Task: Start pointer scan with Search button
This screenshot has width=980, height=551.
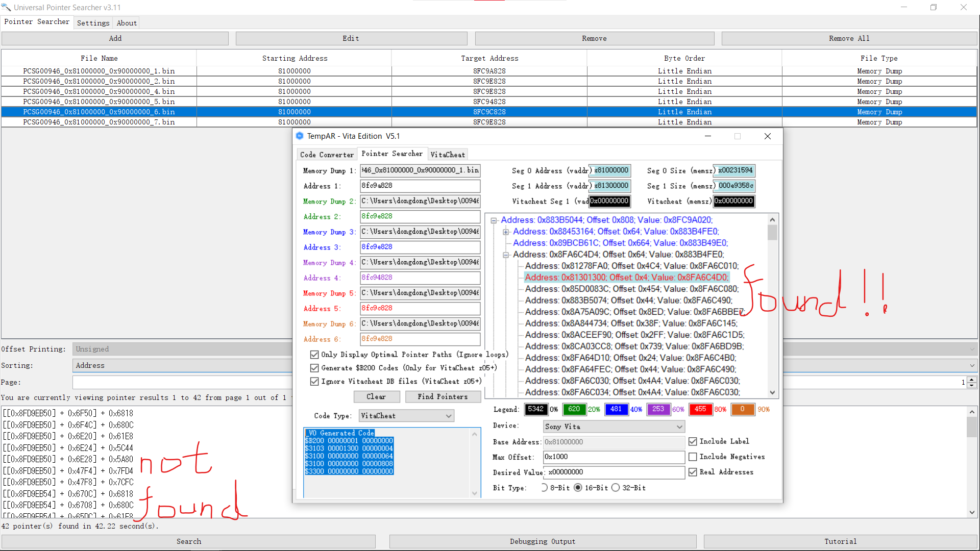Action: pos(189,541)
